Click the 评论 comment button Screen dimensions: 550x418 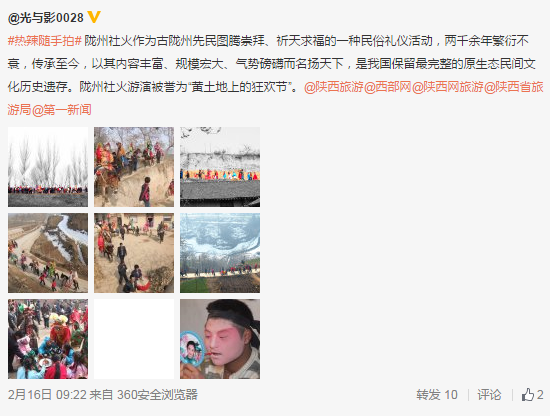click(x=489, y=395)
